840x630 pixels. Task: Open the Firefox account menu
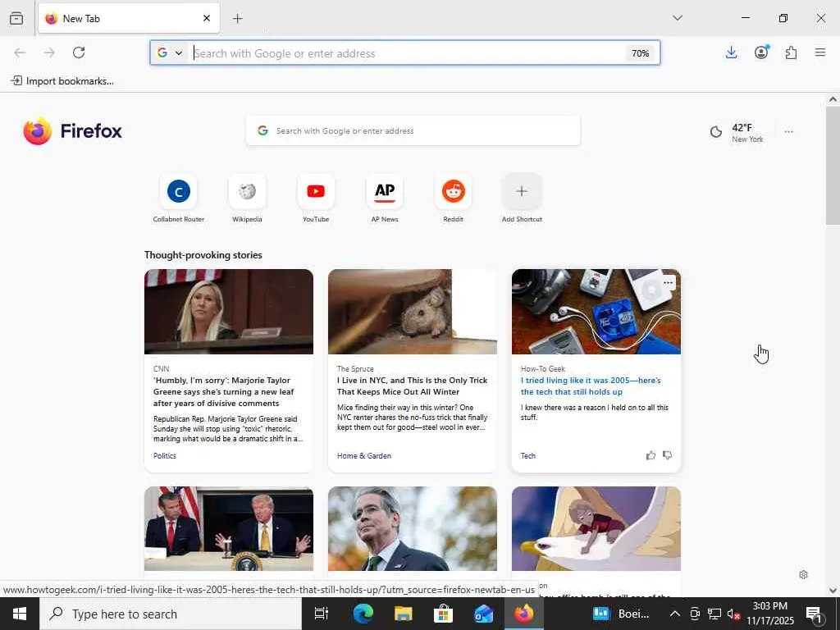(761, 52)
